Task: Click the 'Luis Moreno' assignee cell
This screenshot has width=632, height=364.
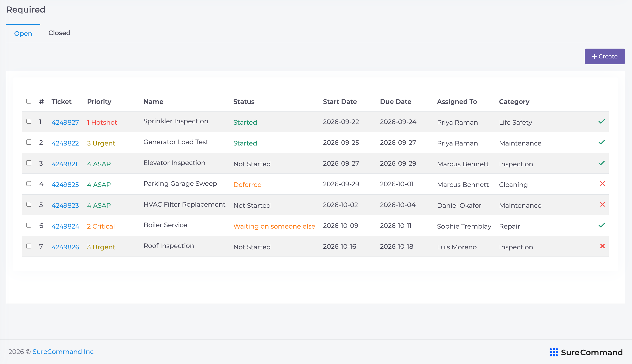Action: pos(456,247)
